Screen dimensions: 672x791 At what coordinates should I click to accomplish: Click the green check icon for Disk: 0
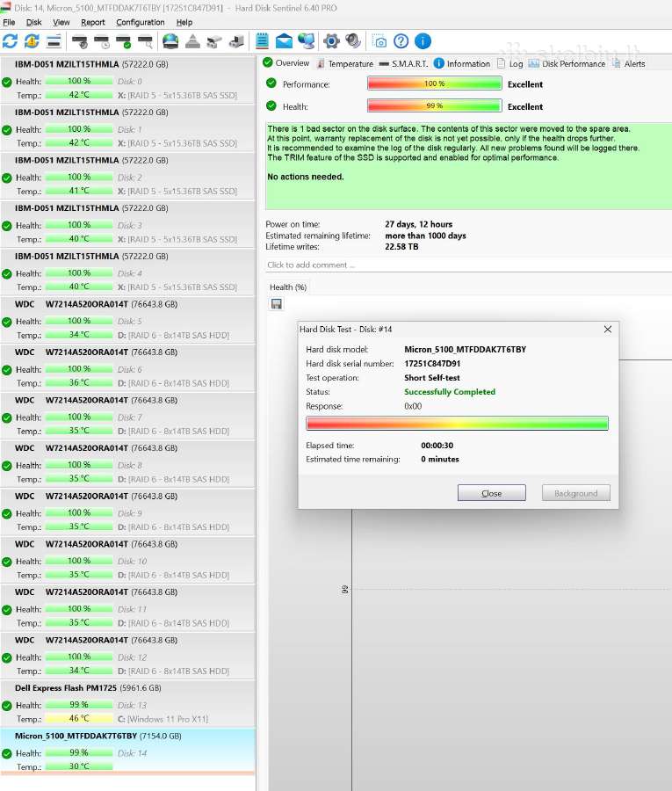pyautogui.click(x=7, y=82)
